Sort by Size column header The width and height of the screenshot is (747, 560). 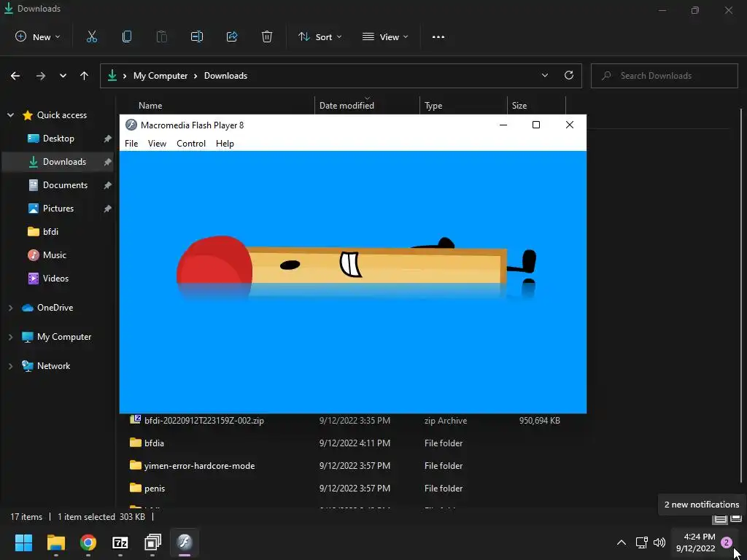[x=519, y=106]
